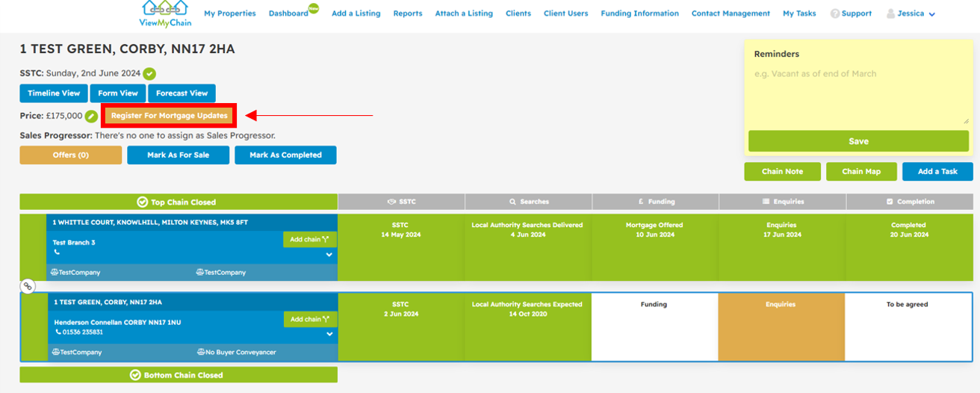View My Tasks page

point(799,13)
